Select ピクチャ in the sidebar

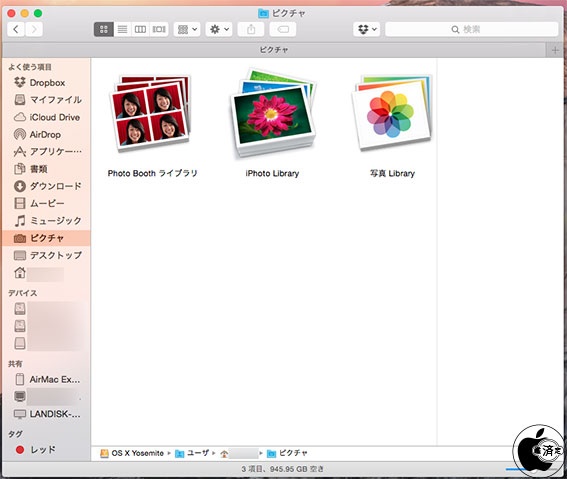tap(46, 238)
